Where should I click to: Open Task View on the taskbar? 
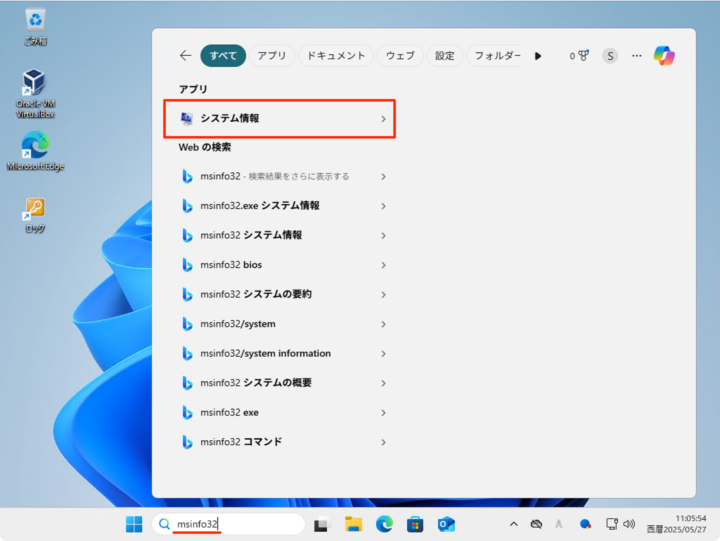[x=322, y=524]
